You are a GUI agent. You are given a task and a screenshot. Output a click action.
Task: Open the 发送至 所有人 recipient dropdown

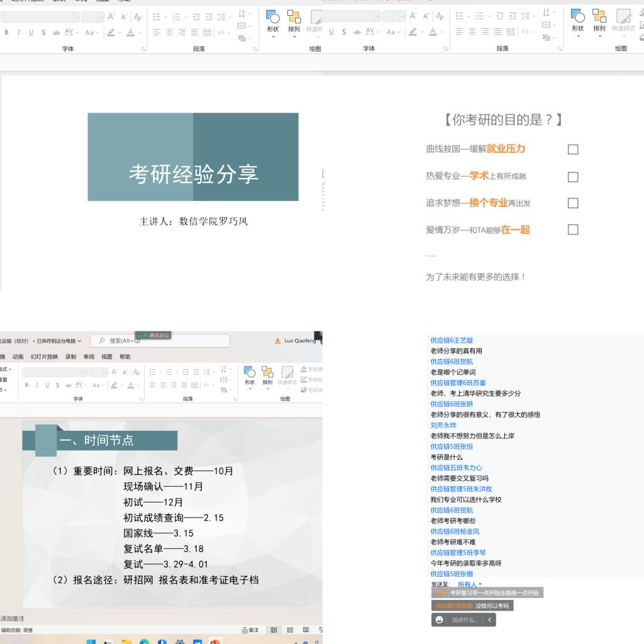click(x=469, y=584)
